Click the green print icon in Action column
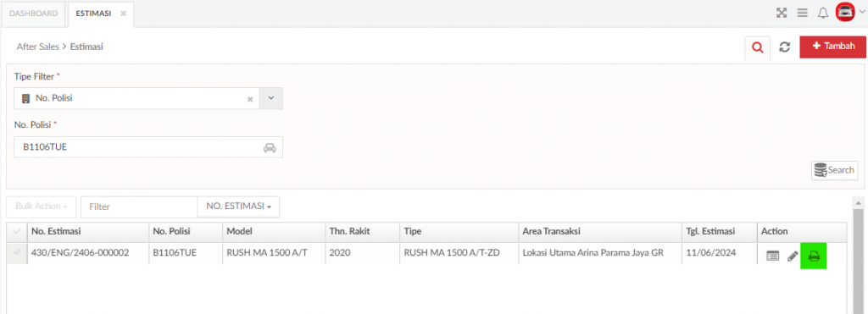Viewport: 868px width, 314px height. coord(813,256)
